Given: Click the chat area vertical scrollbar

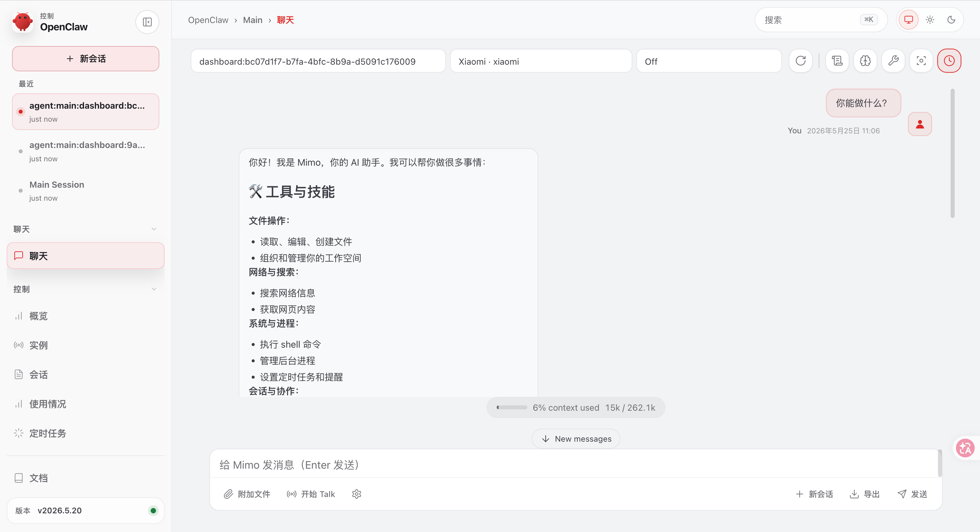Looking at the screenshot, I should [952, 153].
